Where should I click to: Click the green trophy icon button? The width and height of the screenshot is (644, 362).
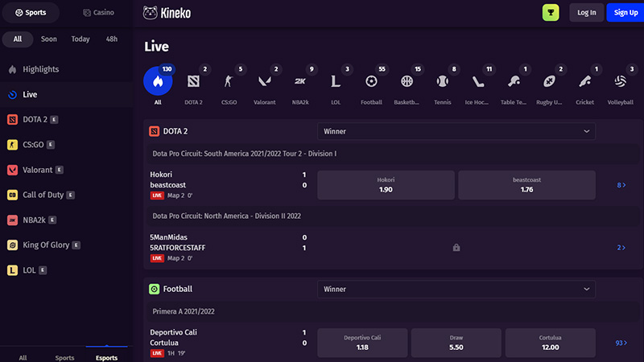point(551,13)
